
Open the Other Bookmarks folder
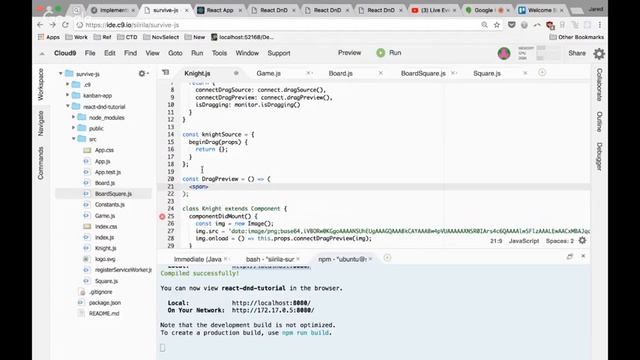point(576,37)
